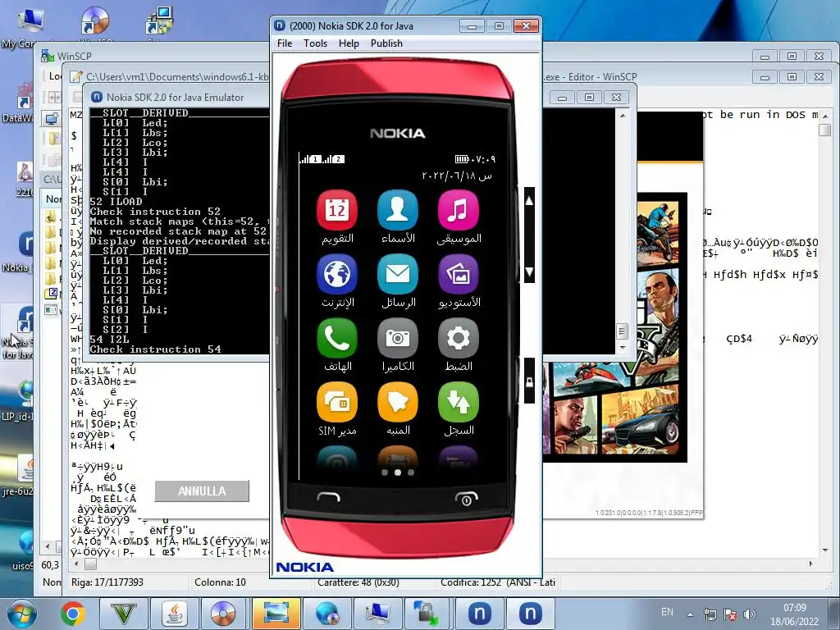Click the Nokia SDK for Java desktop shortcut

click(x=18, y=332)
